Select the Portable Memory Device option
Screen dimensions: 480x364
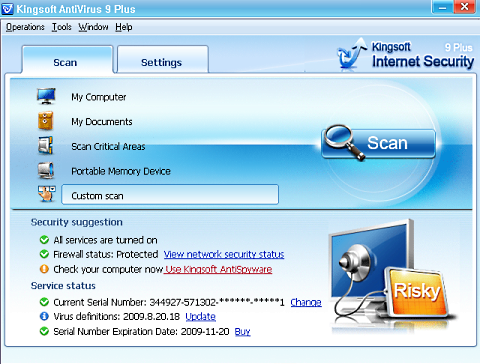[121, 171]
